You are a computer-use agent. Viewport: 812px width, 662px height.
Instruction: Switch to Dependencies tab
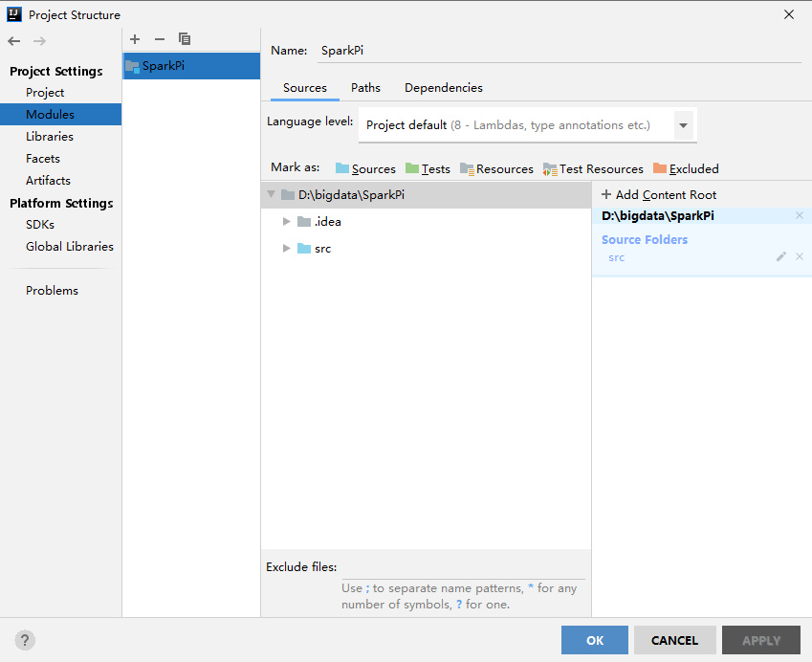coord(443,88)
